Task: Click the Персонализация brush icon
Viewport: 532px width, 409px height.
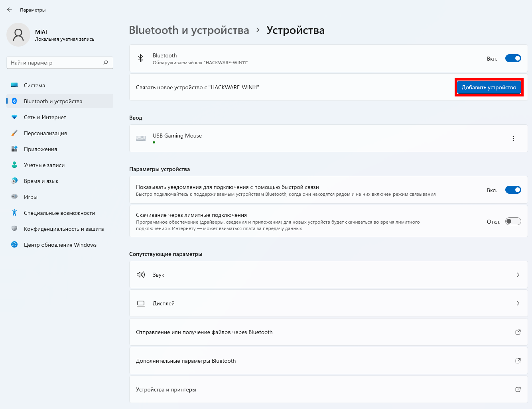Action: (x=14, y=133)
